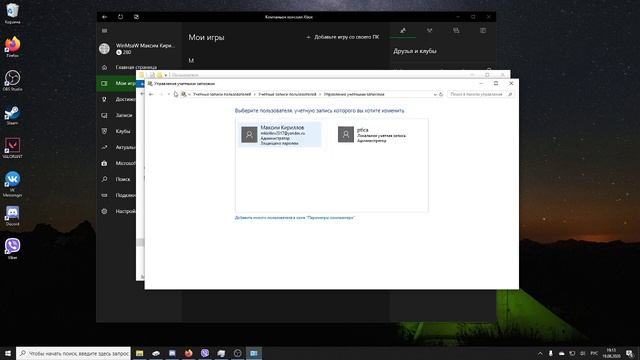Image resolution: width=640 pixels, height=360 pixels.
Task: Click the active Control Panel taskbar button
Action: point(254,353)
